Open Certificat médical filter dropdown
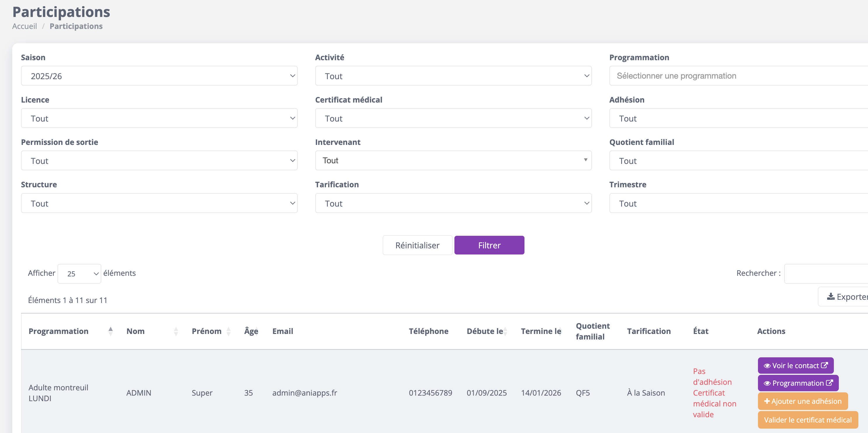The height and width of the screenshot is (433, 868). [453, 118]
